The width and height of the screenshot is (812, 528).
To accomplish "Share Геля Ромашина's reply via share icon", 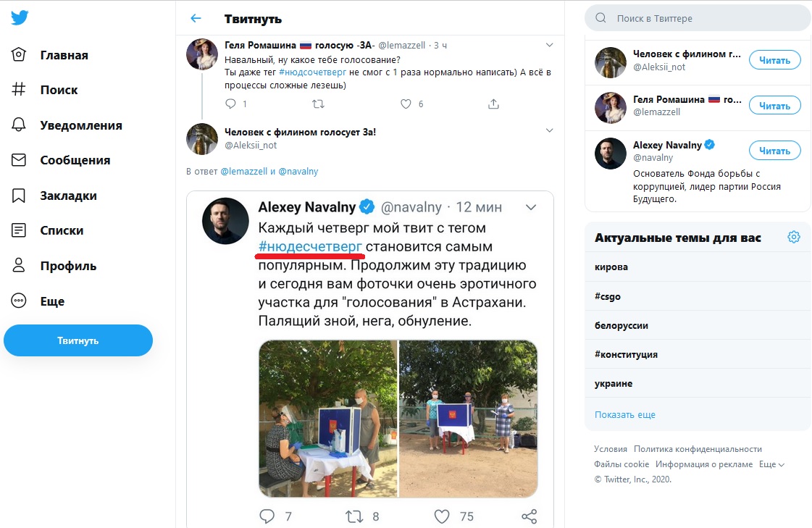I will (493, 104).
